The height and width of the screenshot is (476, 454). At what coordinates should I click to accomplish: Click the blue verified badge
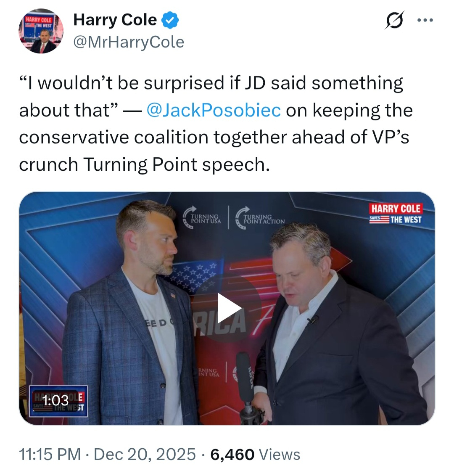pos(171,20)
